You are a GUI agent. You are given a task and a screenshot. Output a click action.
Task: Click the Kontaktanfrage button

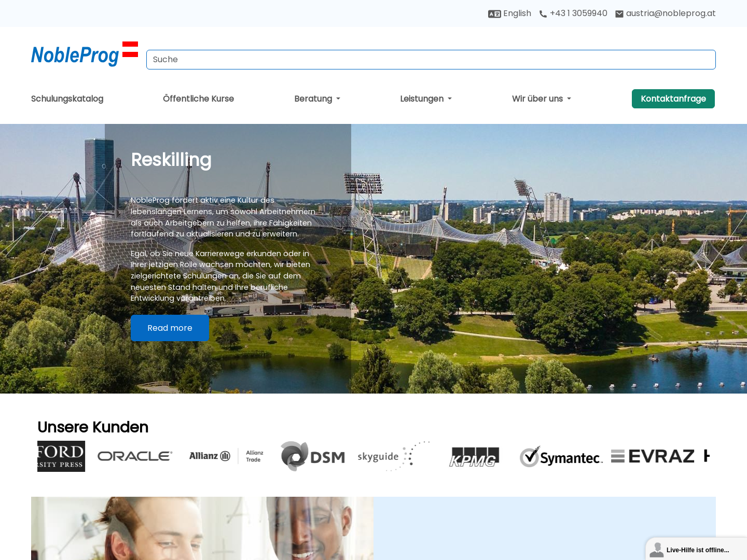click(673, 99)
